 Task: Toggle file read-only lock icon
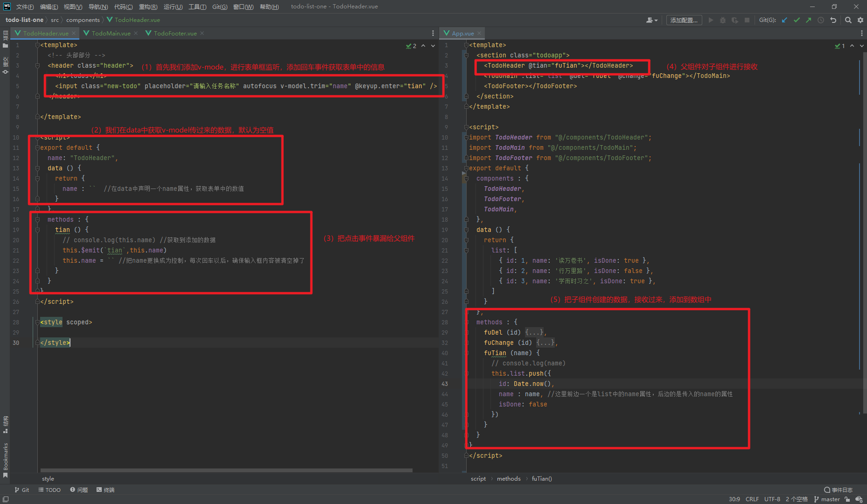[847, 499]
